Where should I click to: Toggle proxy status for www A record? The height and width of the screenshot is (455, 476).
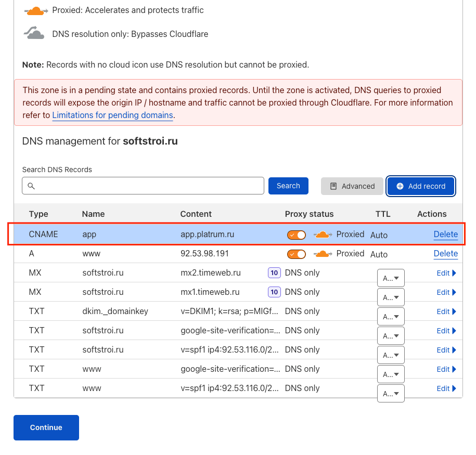pos(297,254)
